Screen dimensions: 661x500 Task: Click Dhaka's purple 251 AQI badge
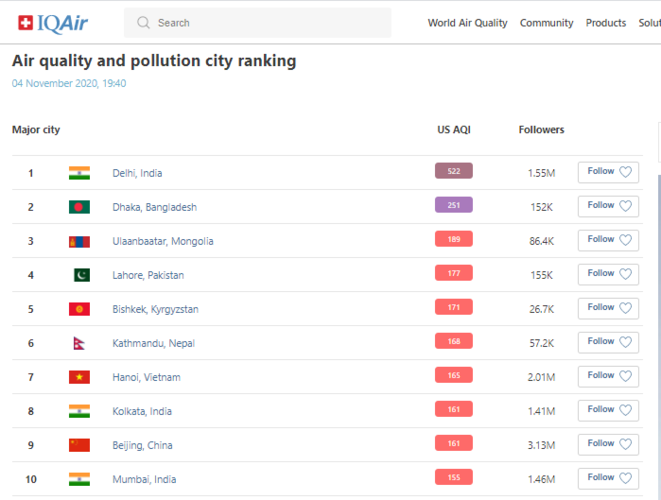click(x=453, y=205)
